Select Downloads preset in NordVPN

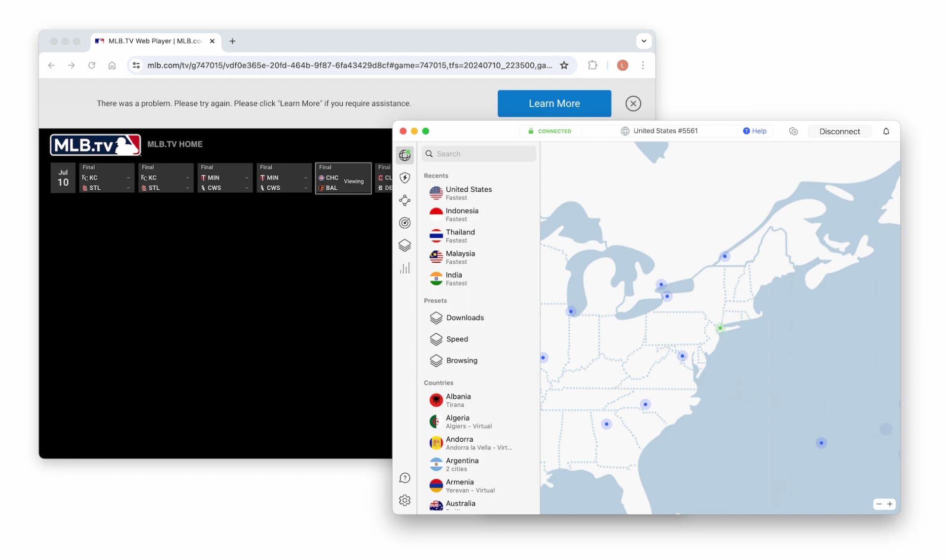coord(465,317)
